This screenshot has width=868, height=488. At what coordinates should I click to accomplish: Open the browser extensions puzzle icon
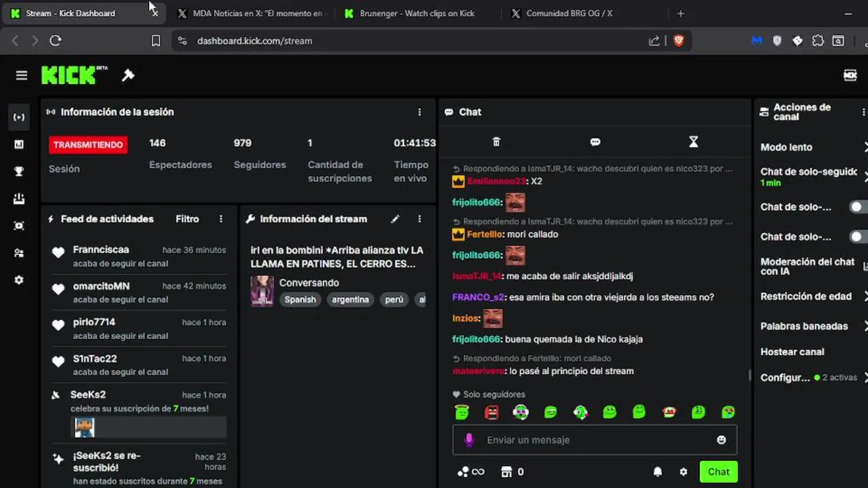[818, 41]
